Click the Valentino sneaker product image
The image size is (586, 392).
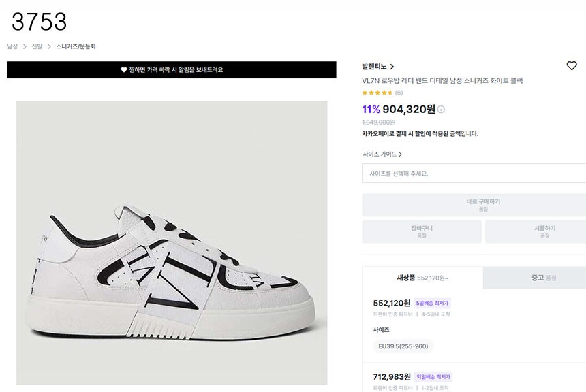click(x=172, y=243)
